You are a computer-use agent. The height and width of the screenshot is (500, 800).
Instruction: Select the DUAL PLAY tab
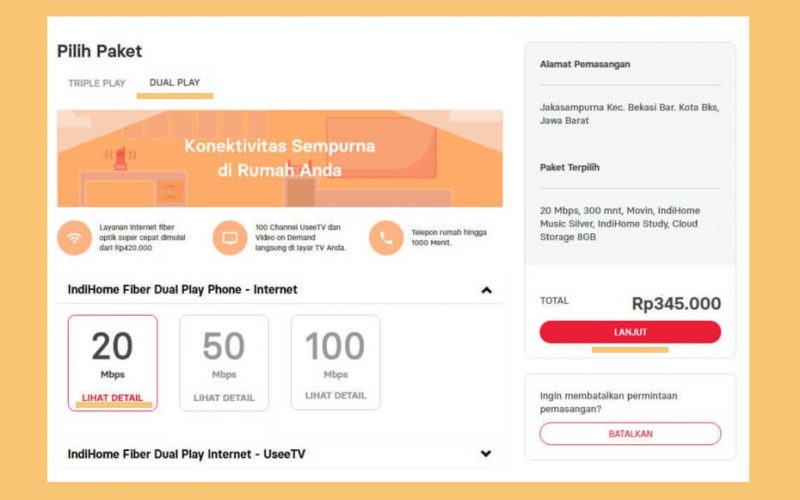[174, 83]
